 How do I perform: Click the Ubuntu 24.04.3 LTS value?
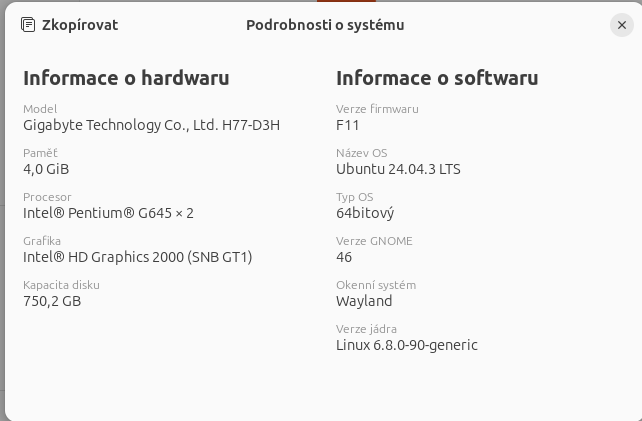tap(398, 169)
